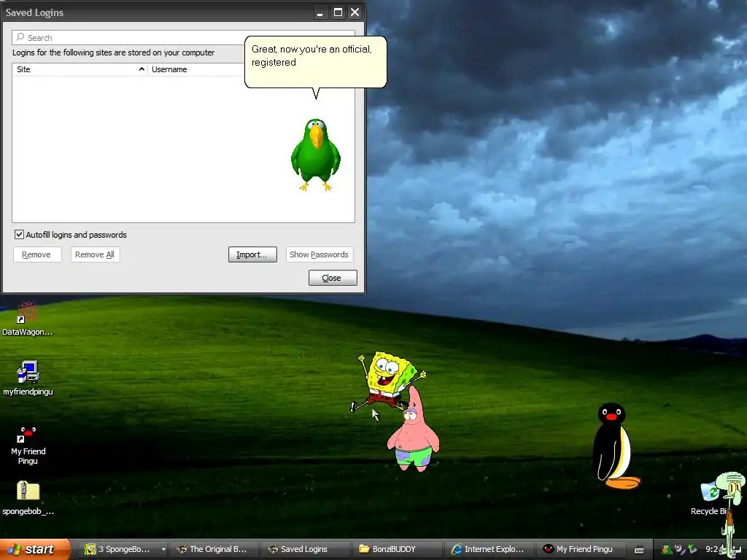Click the Patrick Star desktop character
Screen dimensions: 747x560
click(x=414, y=430)
